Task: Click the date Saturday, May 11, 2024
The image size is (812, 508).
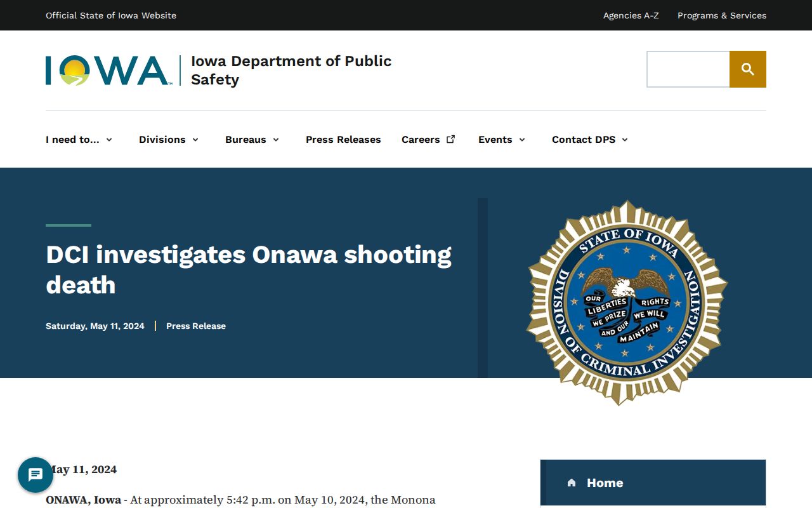Action: [x=95, y=326]
